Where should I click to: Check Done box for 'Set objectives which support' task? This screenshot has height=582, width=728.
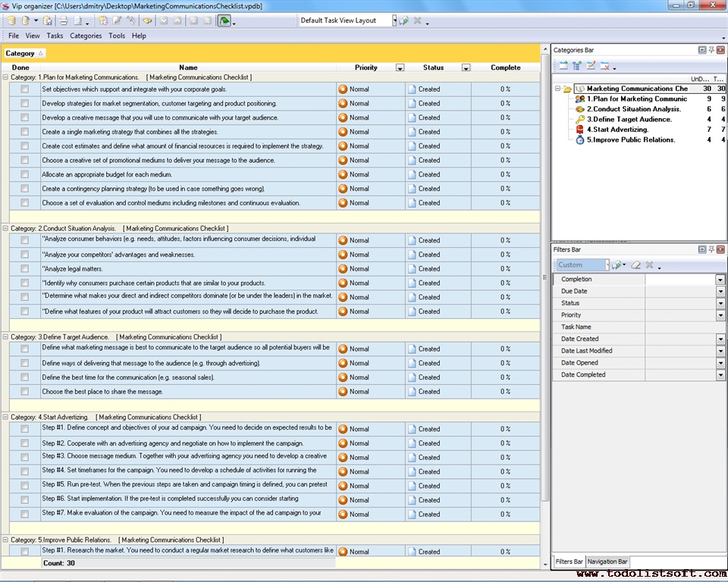tap(25, 89)
